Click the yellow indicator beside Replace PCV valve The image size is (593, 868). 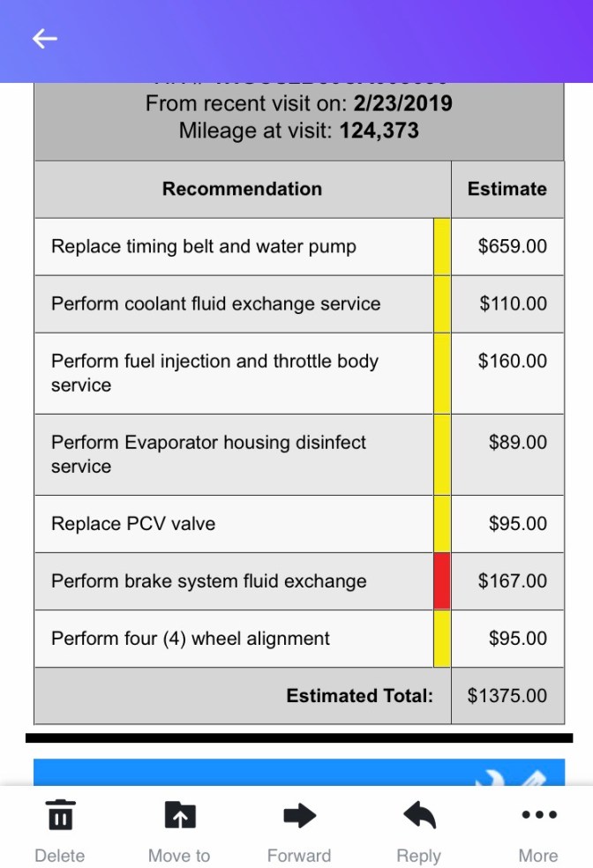coord(442,523)
